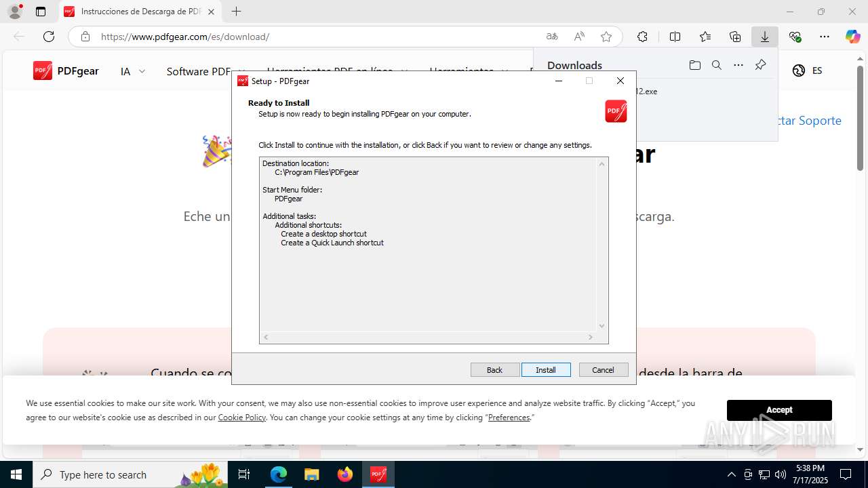Open Read aloud in address bar
868x488 pixels.
(x=579, y=37)
